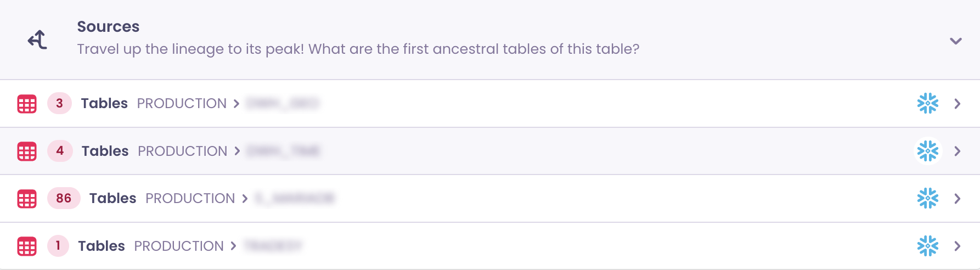This screenshot has height=270, width=980.
Task: Click the red table icon in the 3 Tables row
Action: [27, 104]
